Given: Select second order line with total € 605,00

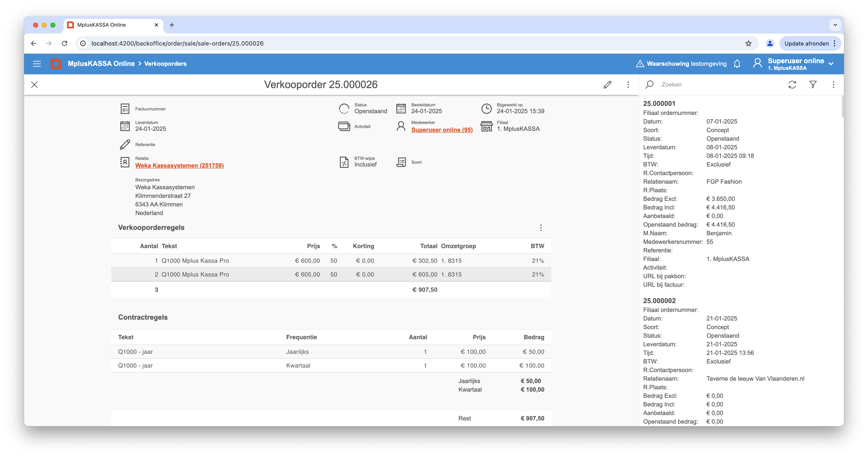Looking at the screenshot, I should 331,275.
